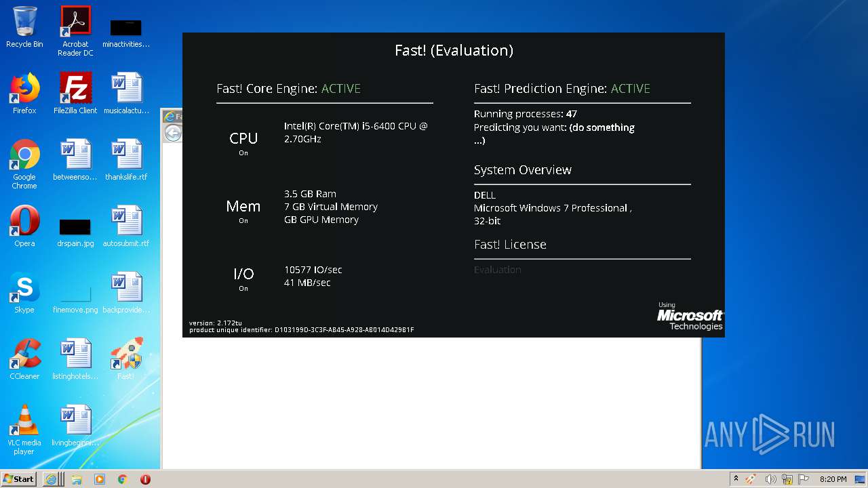Screen dimensions: 868x488
Task: Toggle the Mem On switch
Action: (243, 221)
